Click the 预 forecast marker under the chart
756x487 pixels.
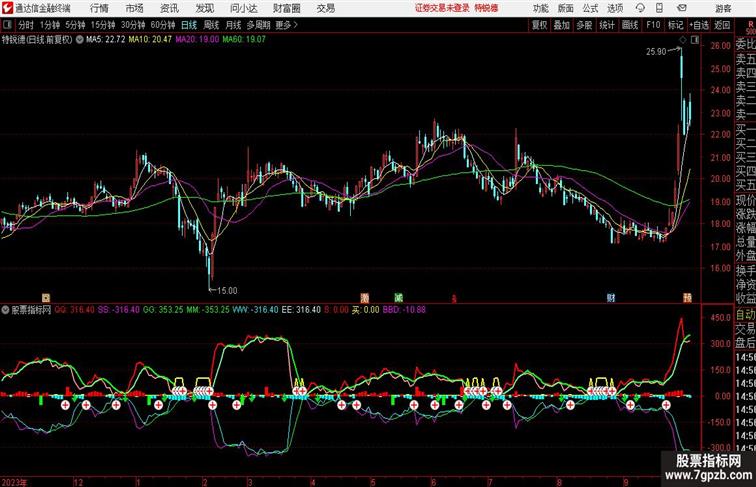click(x=687, y=298)
